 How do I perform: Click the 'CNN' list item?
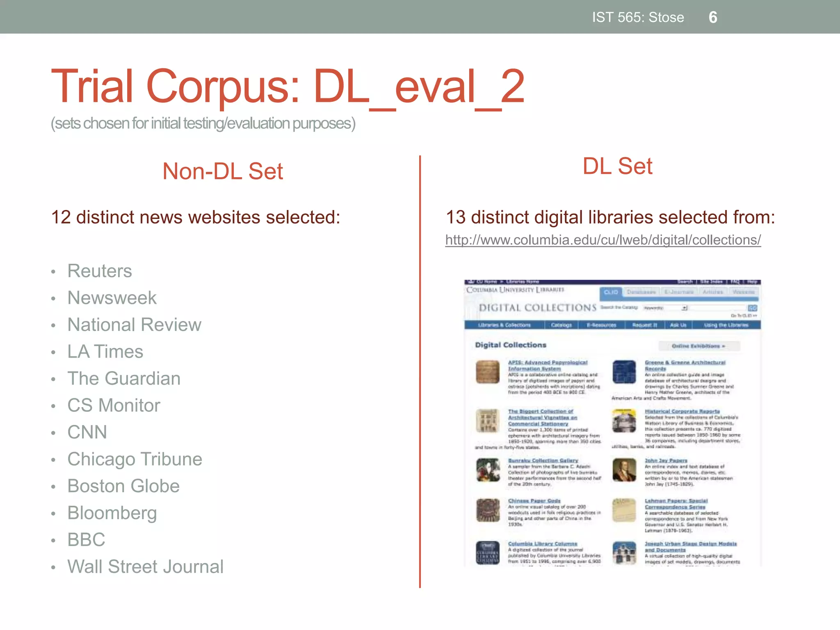click(87, 432)
